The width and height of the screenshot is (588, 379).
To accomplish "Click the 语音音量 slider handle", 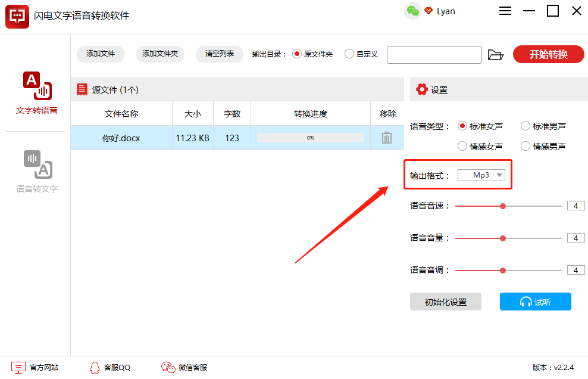I will [x=503, y=238].
